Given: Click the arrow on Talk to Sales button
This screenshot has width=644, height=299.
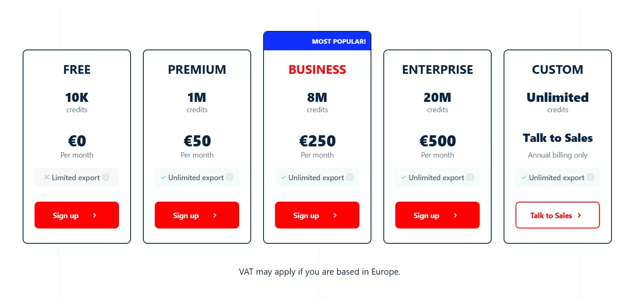Looking at the screenshot, I should (x=579, y=215).
